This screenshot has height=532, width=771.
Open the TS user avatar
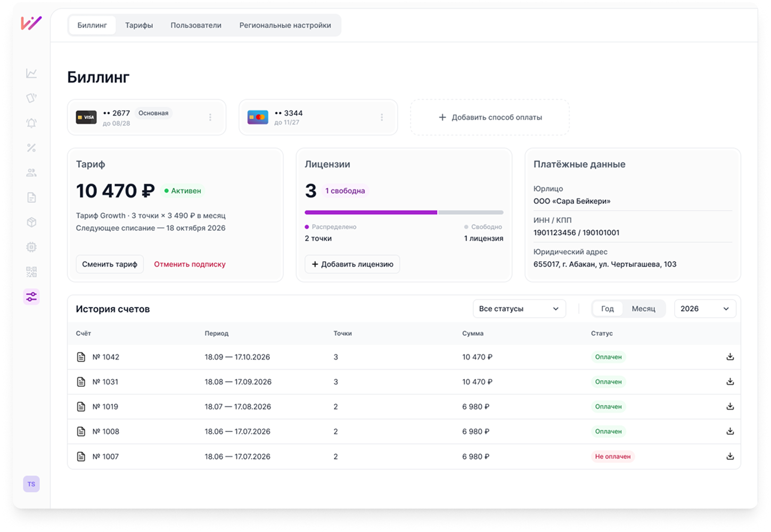point(31,484)
